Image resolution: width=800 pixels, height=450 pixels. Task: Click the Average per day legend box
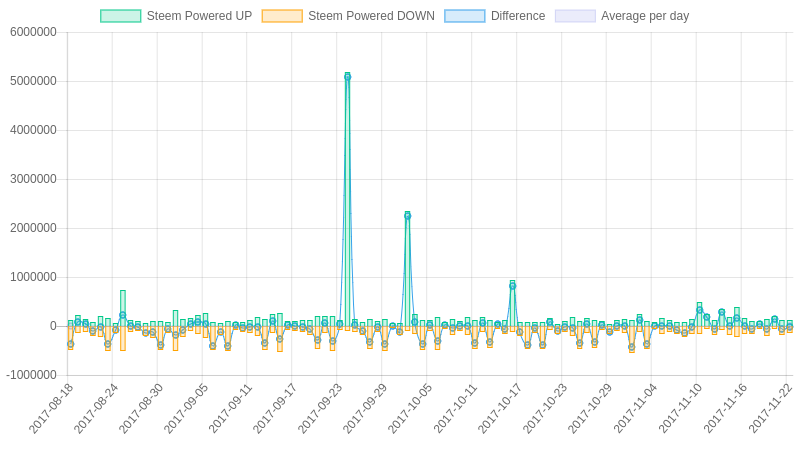pos(575,16)
